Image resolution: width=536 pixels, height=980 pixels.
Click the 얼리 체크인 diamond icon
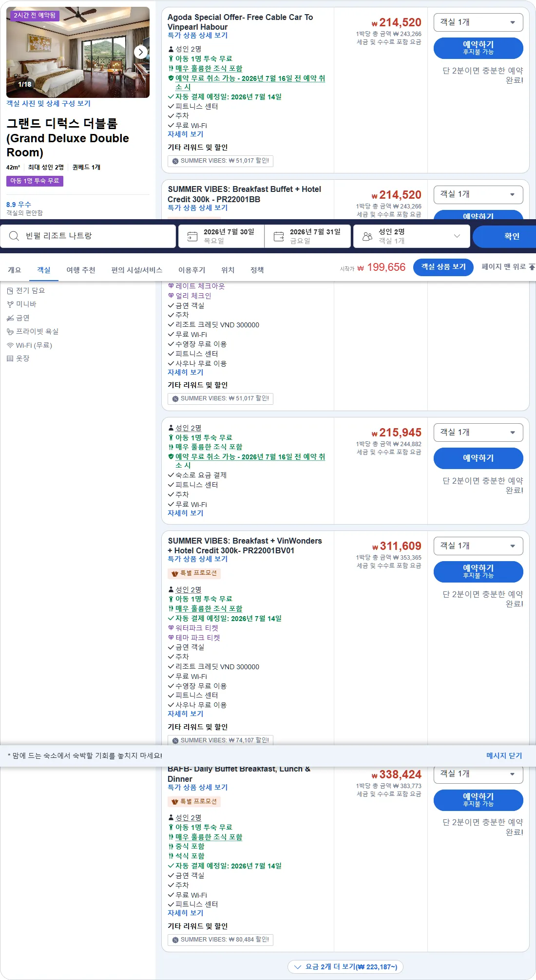171,296
